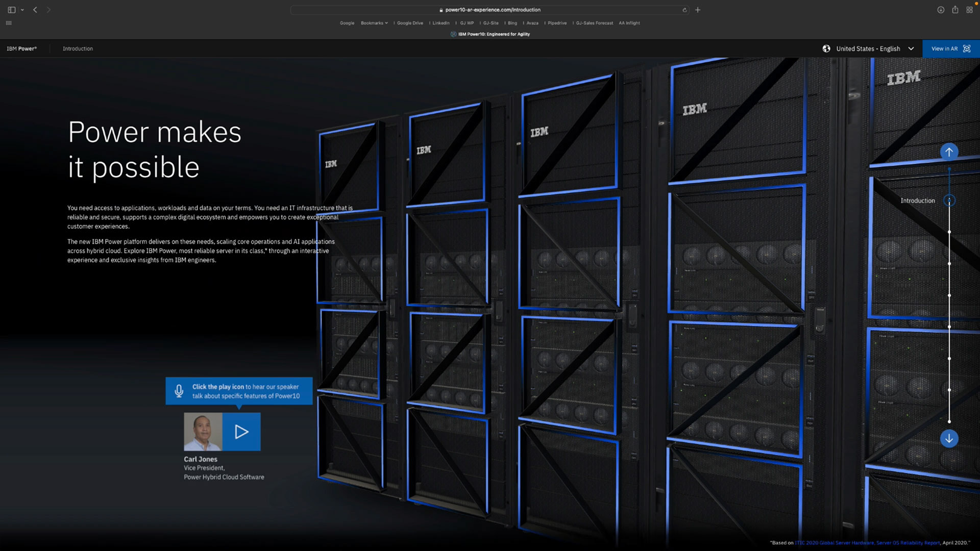Click the Safari share icon
The width and height of the screenshot is (980, 551).
pyautogui.click(x=955, y=10)
